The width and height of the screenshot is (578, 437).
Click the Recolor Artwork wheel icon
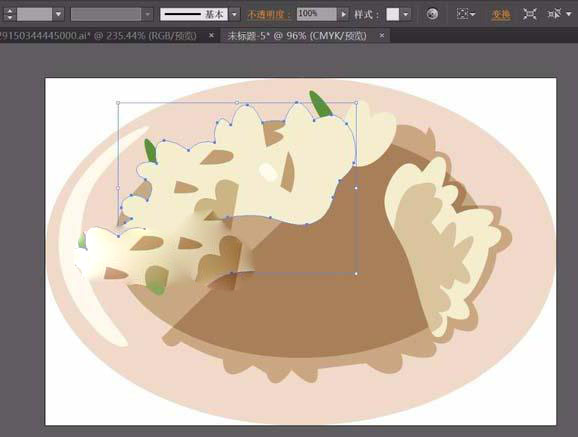click(432, 14)
